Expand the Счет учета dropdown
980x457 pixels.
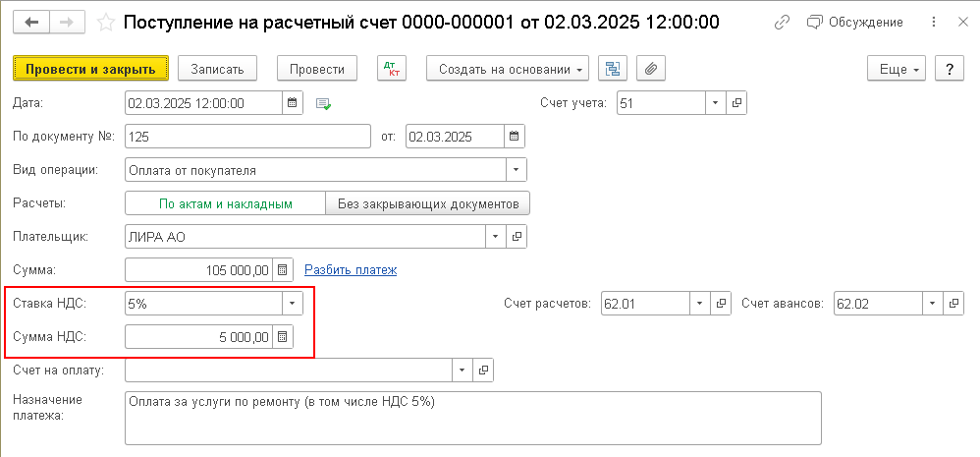[716, 103]
